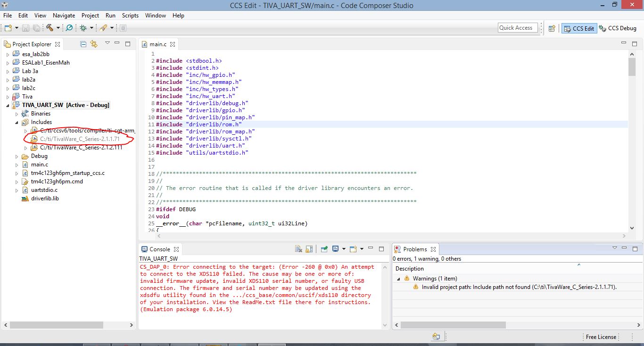Select main.c in Project Explorer
The height and width of the screenshot is (346, 644).
pyautogui.click(x=40, y=165)
